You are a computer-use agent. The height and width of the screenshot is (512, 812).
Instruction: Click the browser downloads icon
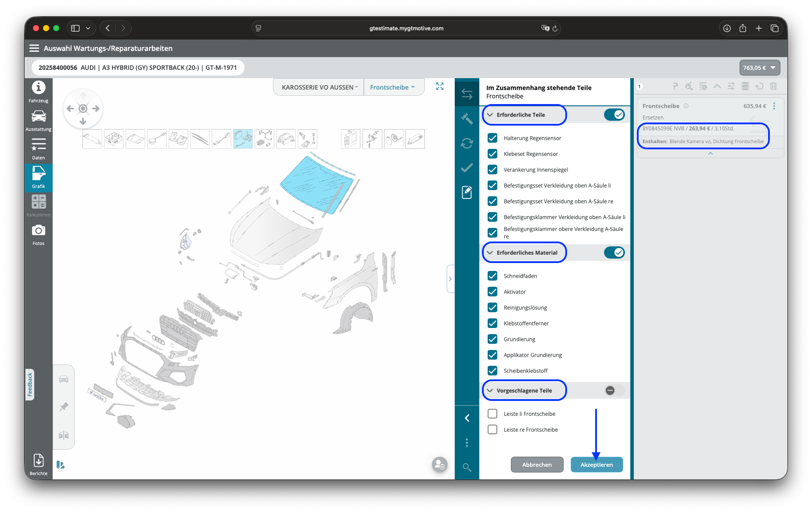coord(727,28)
